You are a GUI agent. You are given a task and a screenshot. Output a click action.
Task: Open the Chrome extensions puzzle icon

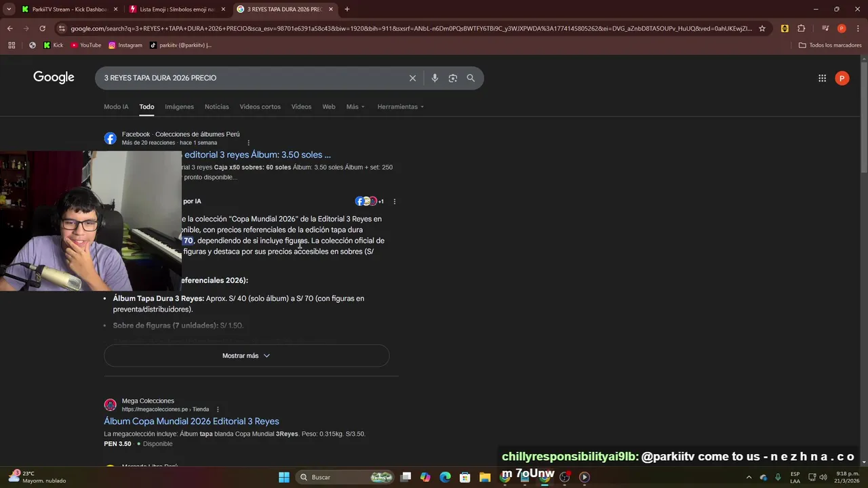(802, 28)
